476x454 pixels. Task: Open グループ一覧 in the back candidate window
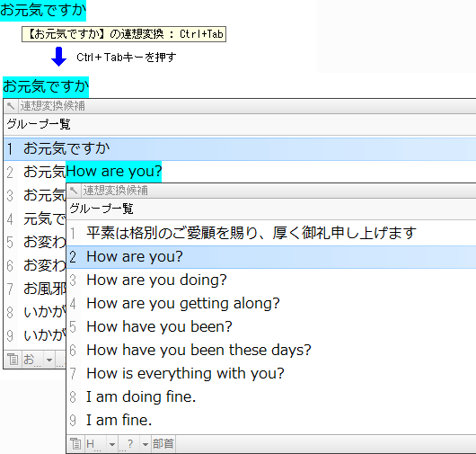[x=39, y=124]
